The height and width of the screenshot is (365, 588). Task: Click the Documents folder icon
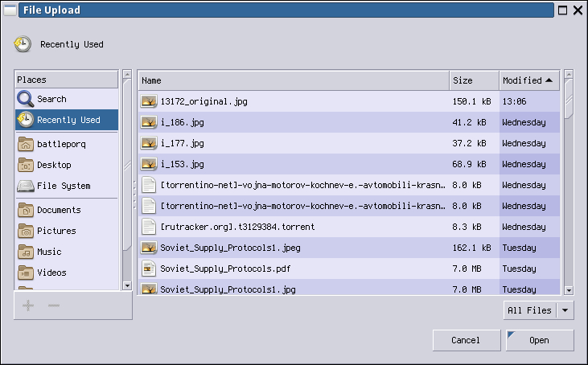coord(26,210)
